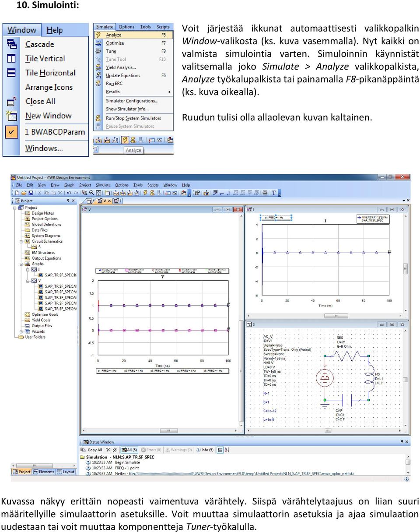
Task: Toggle the auto-hide pin on the Status Window
Action: point(402,442)
